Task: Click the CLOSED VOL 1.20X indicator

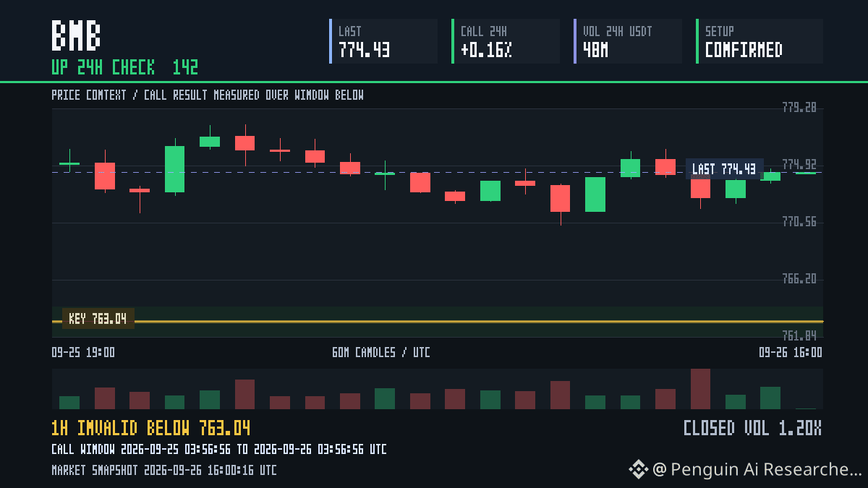Action: click(x=752, y=428)
